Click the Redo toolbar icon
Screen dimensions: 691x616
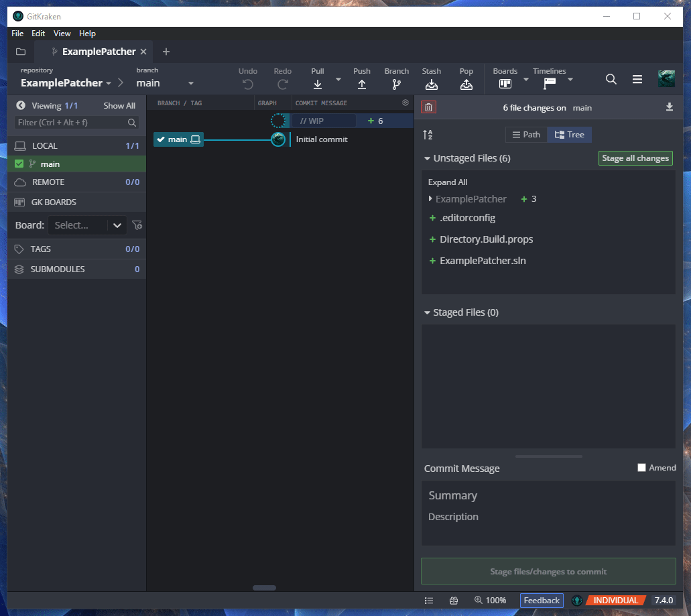tap(282, 84)
